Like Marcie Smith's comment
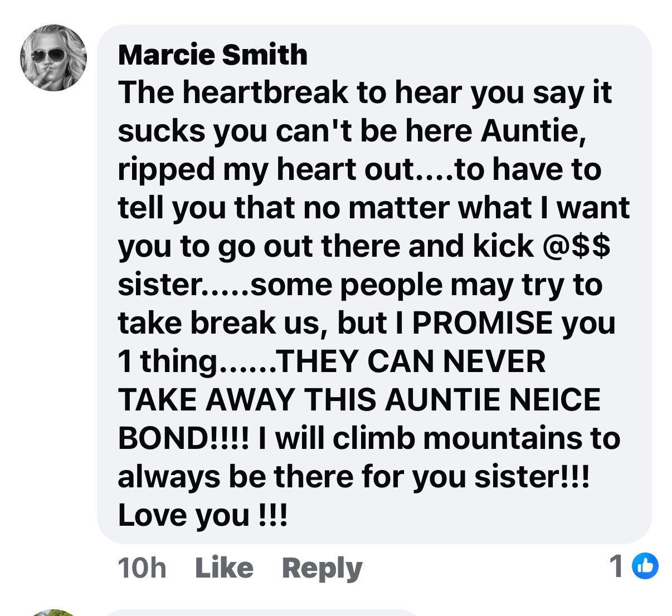This screenshot has width=672, height=616. click(224, 568)
